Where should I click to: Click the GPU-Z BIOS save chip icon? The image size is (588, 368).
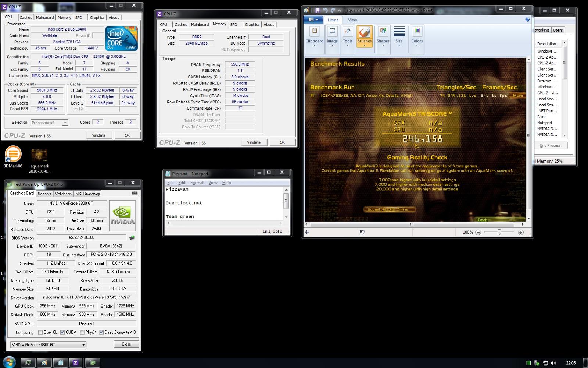pos(132,237)
